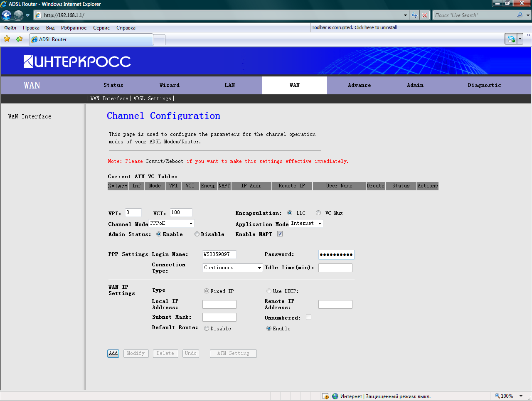Click the Subnet Mask field
Image resolution: width=532 pixels, height=401 pixels.
point(219,317)
